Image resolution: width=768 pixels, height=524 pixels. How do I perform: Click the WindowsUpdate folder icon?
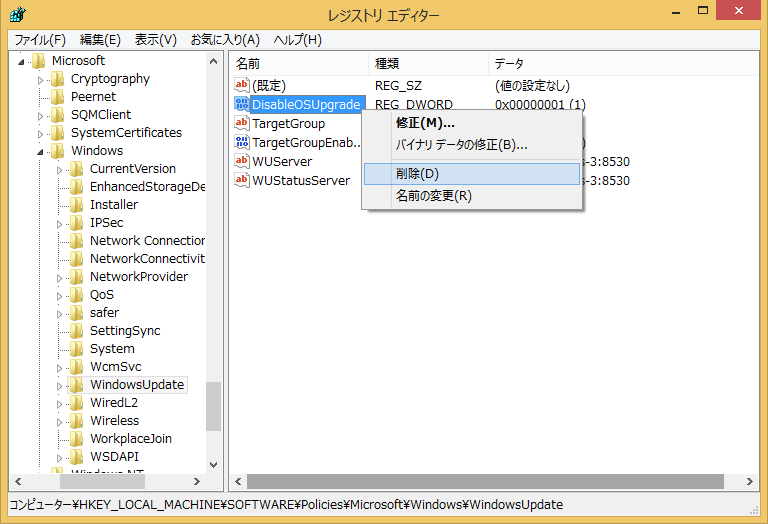tap(76, 385)
